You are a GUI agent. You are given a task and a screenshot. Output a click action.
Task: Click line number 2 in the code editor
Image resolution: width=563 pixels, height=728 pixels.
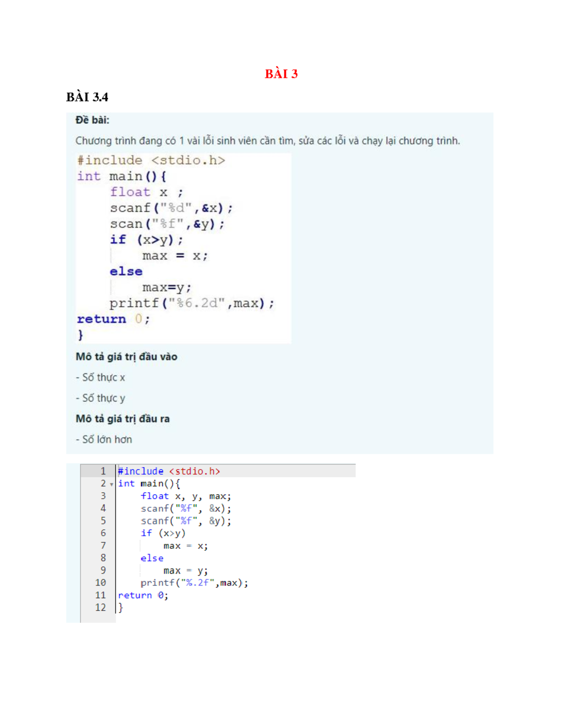coord(103,484)
